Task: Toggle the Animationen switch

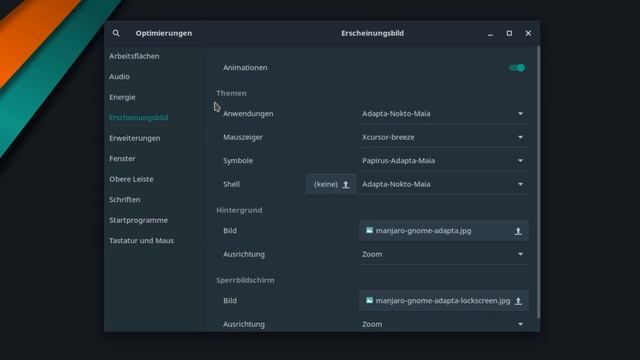Action: pos(517,68)
